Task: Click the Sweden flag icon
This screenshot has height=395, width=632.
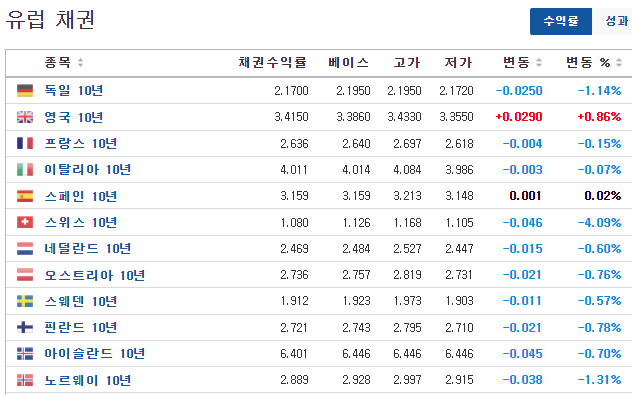Action: [x=25, y=301]
